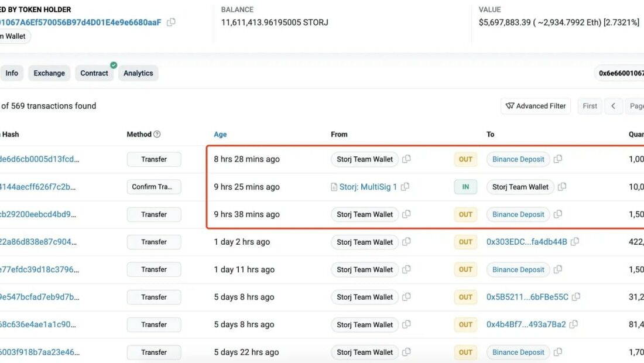Open Binance Deposit in the 9 hrs 38 mins row
Image resolution: width=644 pixels, height=363 pixels.
(x=518, y=214)
